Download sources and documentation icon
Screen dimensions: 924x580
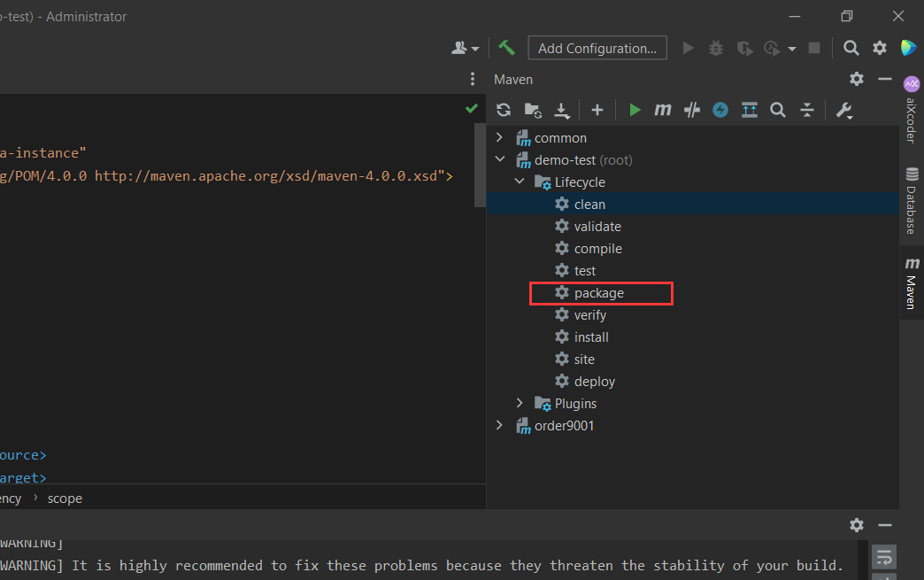tap(562, 110)
